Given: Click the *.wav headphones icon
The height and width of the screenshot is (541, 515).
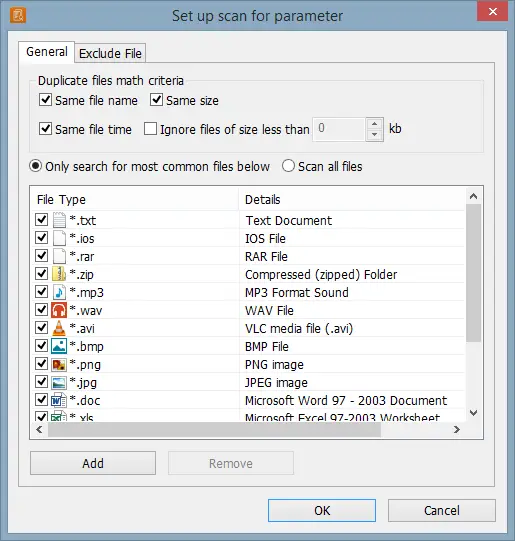Looking at the screenshot, I should coord(59,310).
